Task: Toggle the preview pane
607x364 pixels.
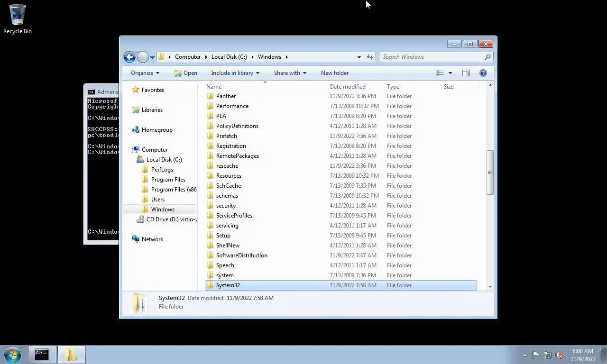Action: [x=466, y=73]
